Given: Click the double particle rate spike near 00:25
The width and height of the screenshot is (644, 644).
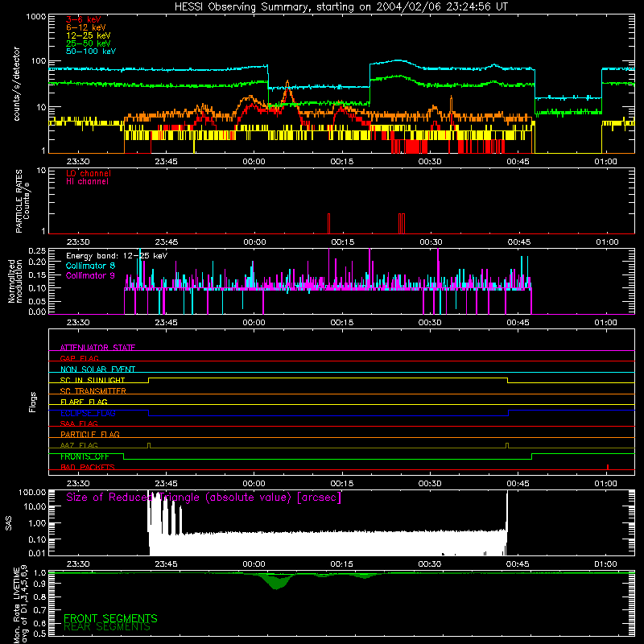Looking at the screenshot, I should click(402, 224).
